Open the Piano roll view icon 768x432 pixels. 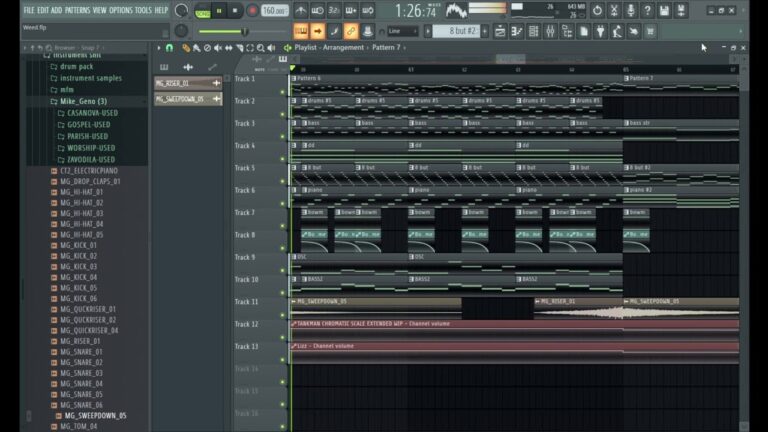click(x=517, y=31)
